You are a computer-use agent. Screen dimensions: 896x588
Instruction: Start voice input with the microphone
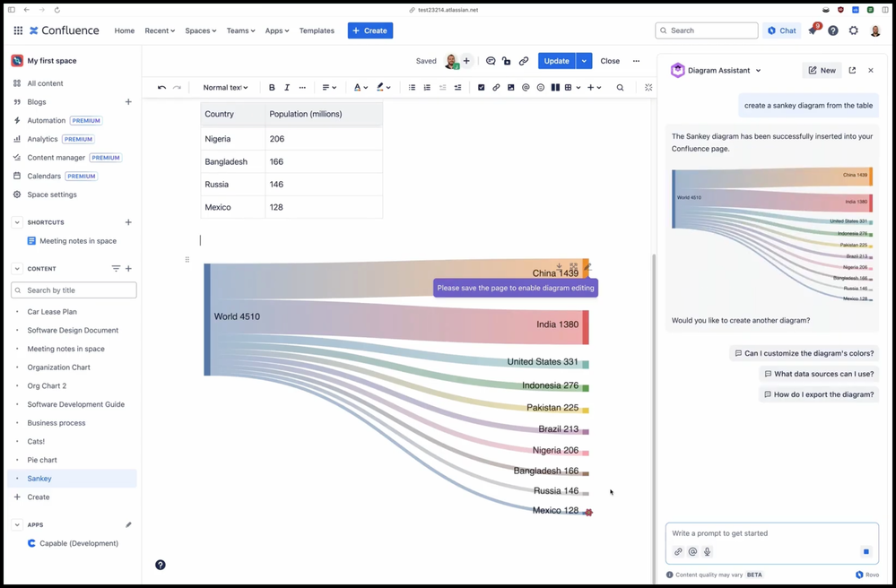pyautogui.click(x=708, y=551)
